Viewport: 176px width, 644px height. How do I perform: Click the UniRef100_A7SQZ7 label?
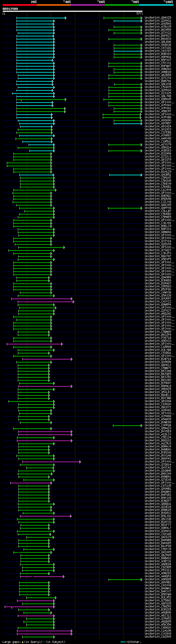pyautogui.click(x=158, y=250)
